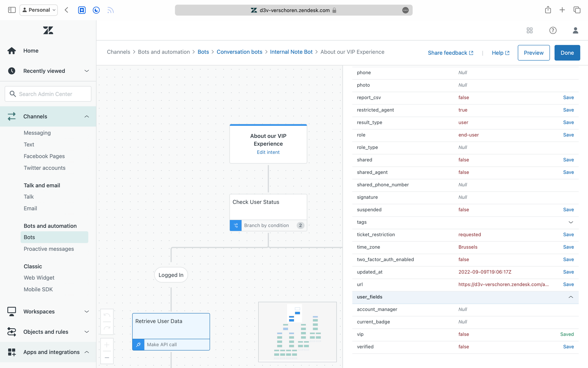
Task: Click the Branch by condition icon
Action: [235, 226]
